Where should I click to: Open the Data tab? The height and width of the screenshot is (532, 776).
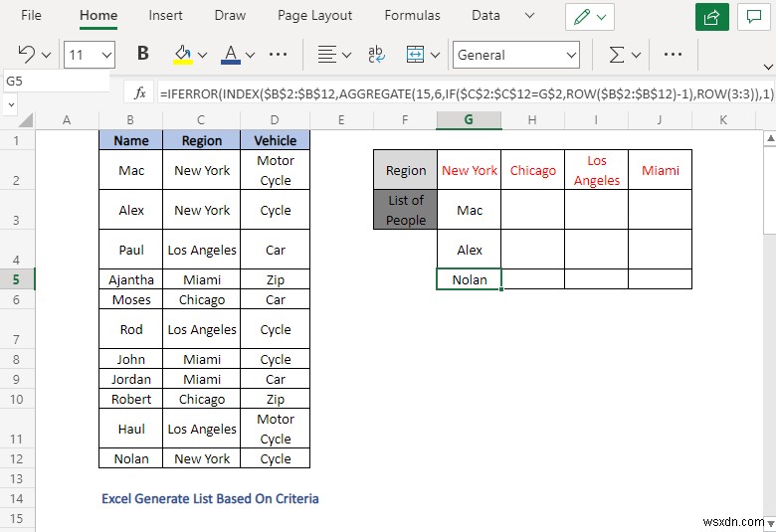[x=485, y=15]
